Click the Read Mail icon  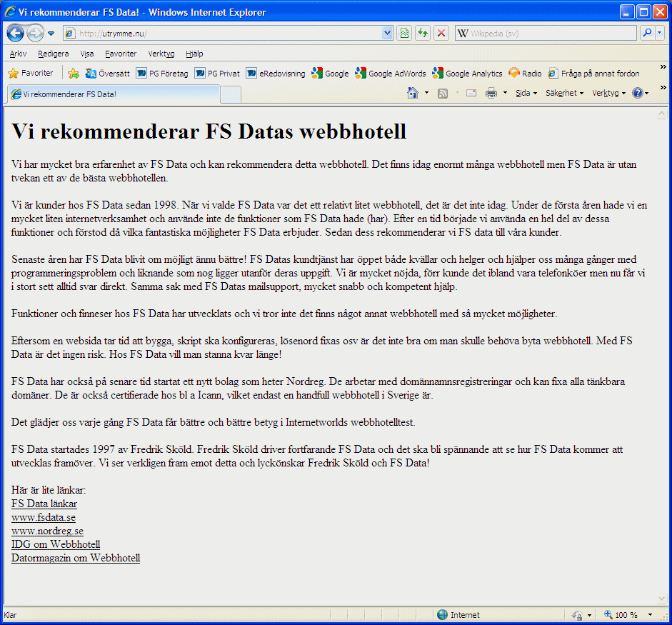pos(471,93)
